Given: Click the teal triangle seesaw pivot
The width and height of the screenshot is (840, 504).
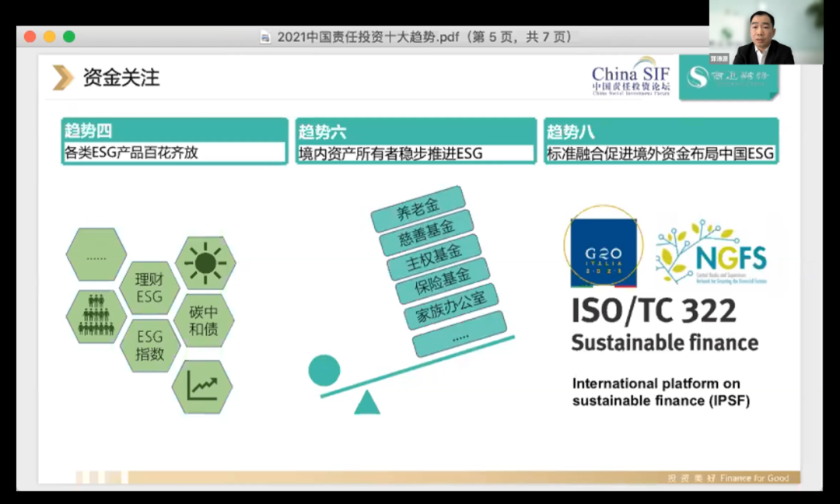Looking at the screenshot, I should 366,403.
